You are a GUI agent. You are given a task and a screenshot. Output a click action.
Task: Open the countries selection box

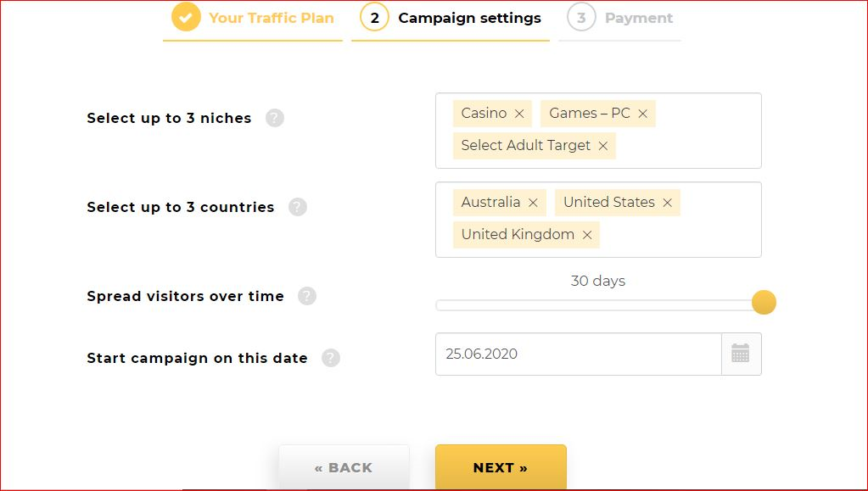pos(679,235)
